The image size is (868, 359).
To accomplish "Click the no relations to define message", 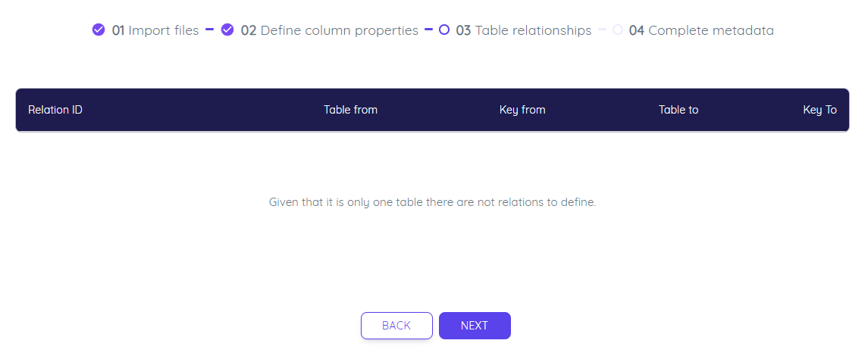I will (432, 202).
